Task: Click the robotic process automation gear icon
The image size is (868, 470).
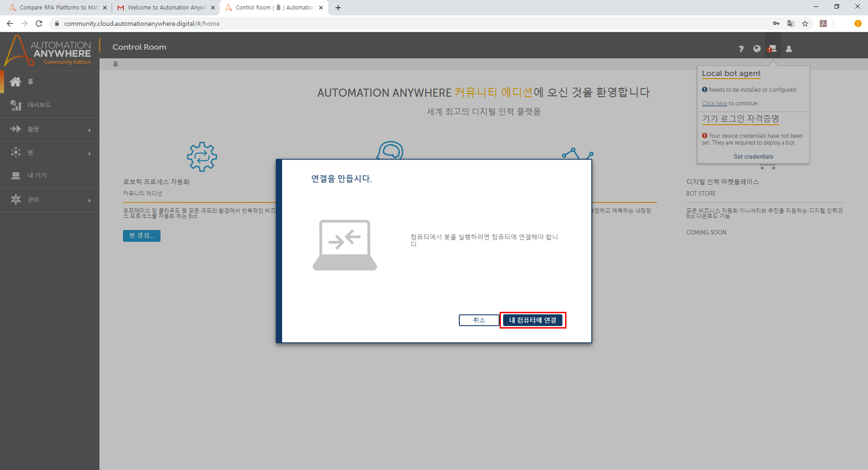Action: tap(202, 157)
